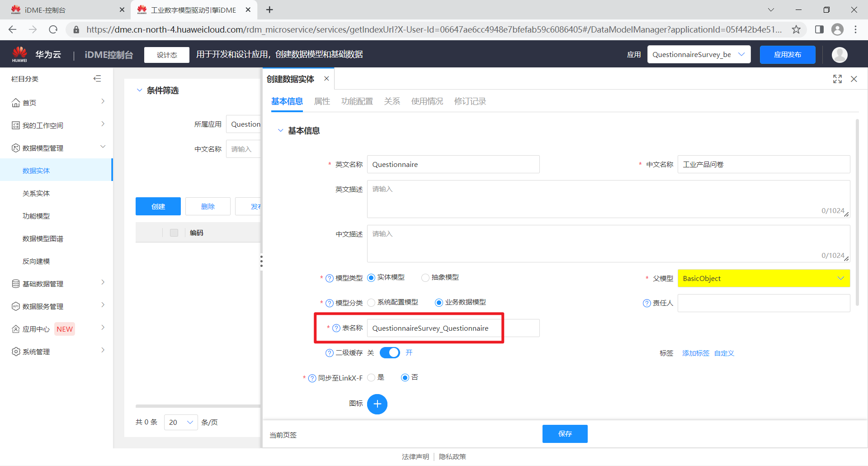Viewport: 868px width, 466px height.
Task: Add an icon with the blue plus button
Action: [377, 404]
